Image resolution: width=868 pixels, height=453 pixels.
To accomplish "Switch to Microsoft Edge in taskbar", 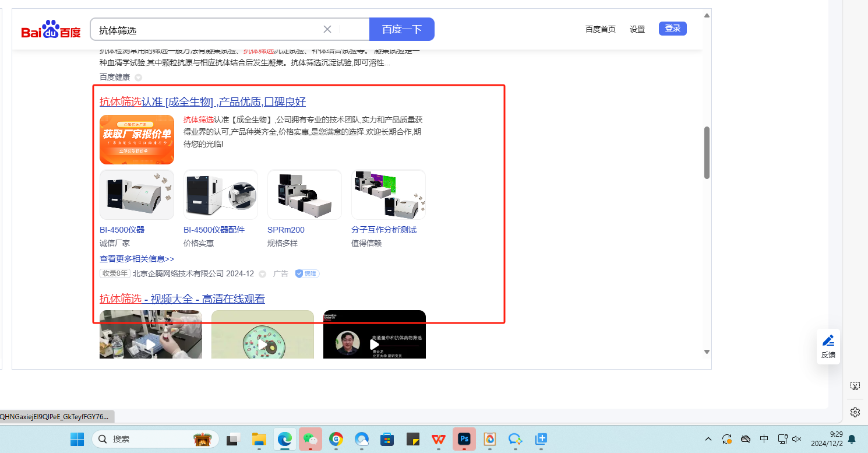I will pos(284,439).
